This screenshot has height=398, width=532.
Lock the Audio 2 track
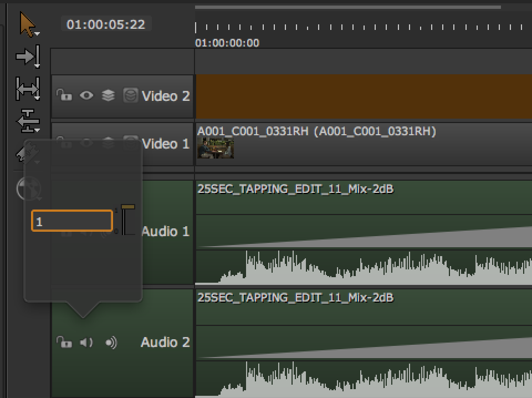click(64, 342)
